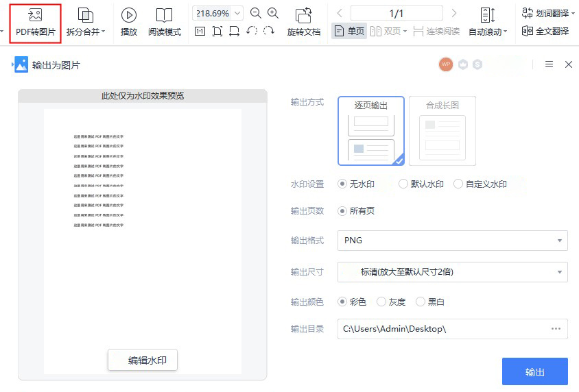
Task: Go to the next page arrow
Action: point(454,14)
